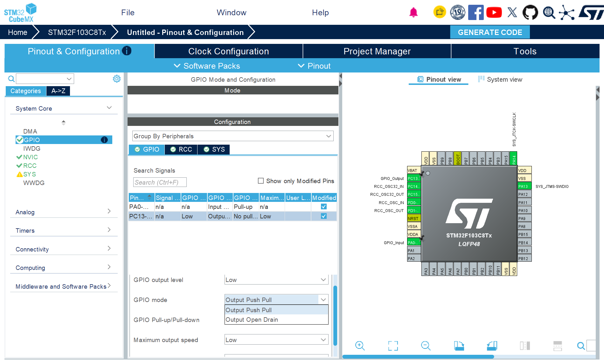604x364 pixels.
Task: Fit the chip to the view
Action: click(393, 346)
